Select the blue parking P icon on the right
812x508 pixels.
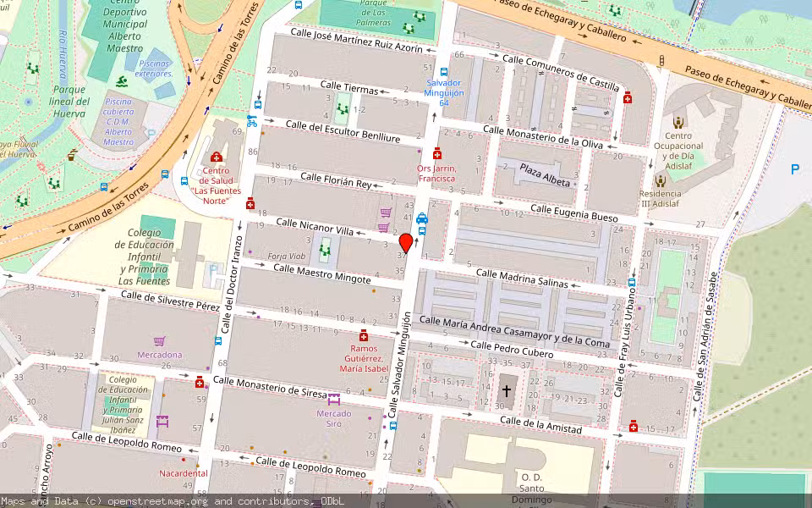tap(795, 169)
